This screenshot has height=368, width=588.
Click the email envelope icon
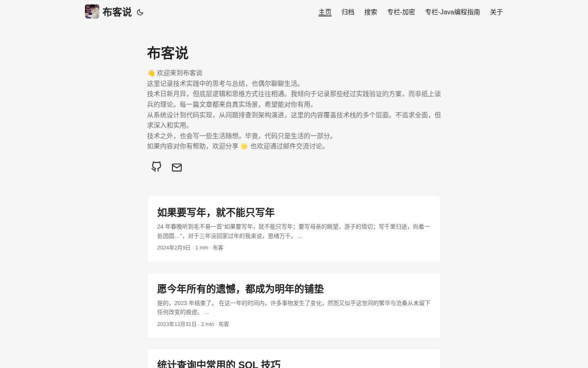tap(177, 167)
